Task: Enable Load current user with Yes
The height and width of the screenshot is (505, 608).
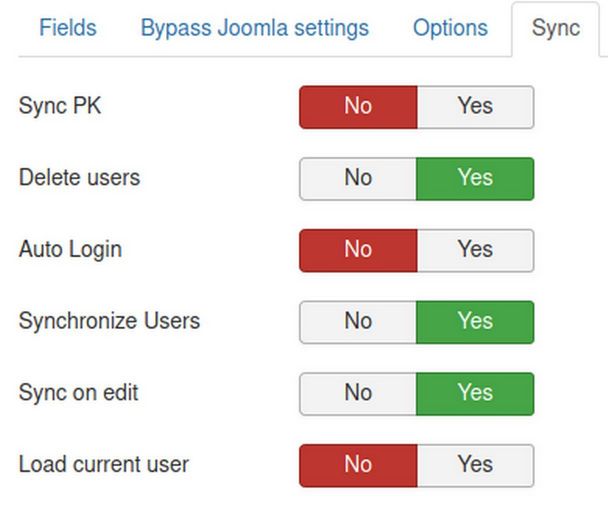Action: (x=475, y=464)
